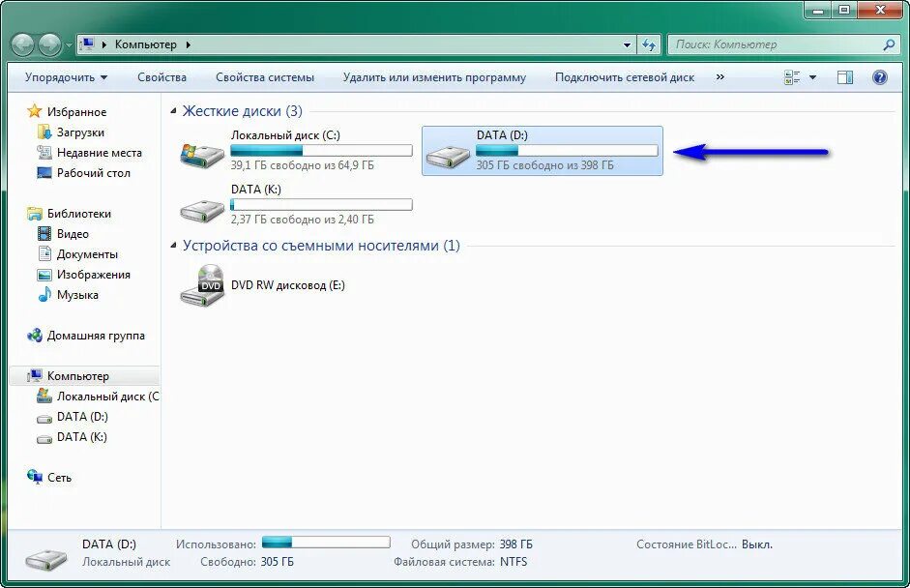Select DATA (K:) in the sidebar tree
The image size is (910, 588).
pyautogui.click(x=82, y=437)
